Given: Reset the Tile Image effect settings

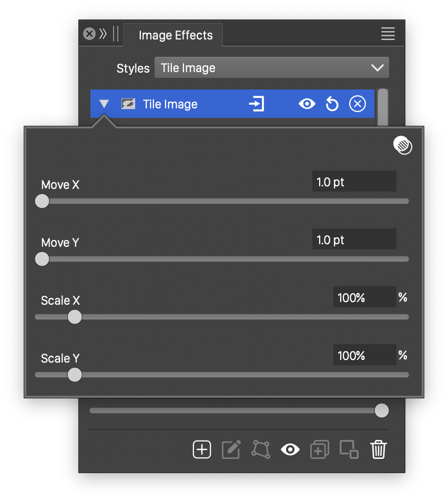Looking at the screenshot, I should (332, 104).
